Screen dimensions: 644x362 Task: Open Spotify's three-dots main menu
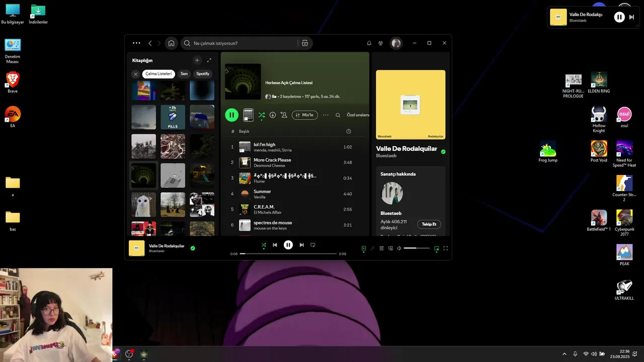(136, 43)
